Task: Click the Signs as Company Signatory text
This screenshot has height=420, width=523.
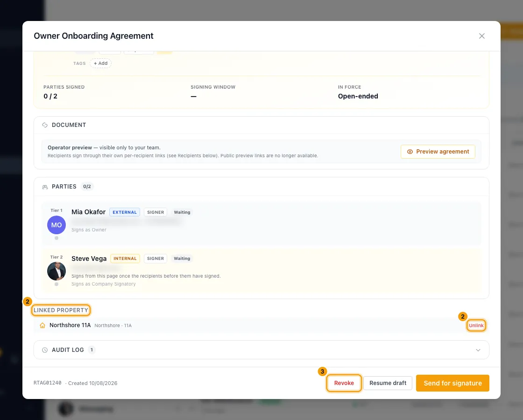Action: tap(103, 284)
